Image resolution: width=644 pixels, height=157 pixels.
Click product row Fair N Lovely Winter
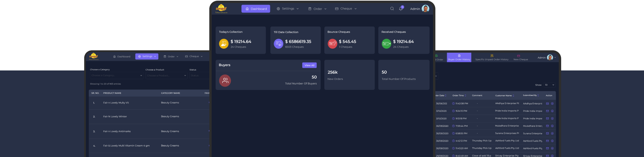[x=149, y=116]
